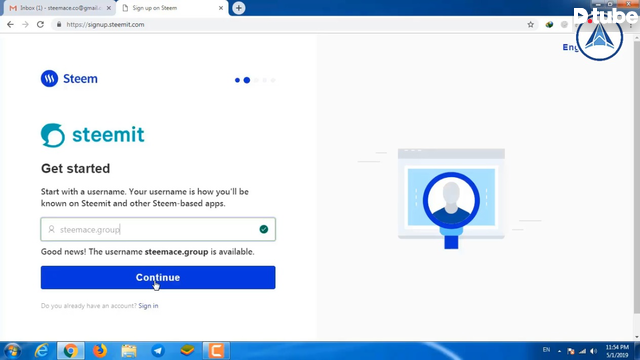The image size is (640, 360).
Task: Click 'Do you already have an account?' text
Action: point(89,306)
